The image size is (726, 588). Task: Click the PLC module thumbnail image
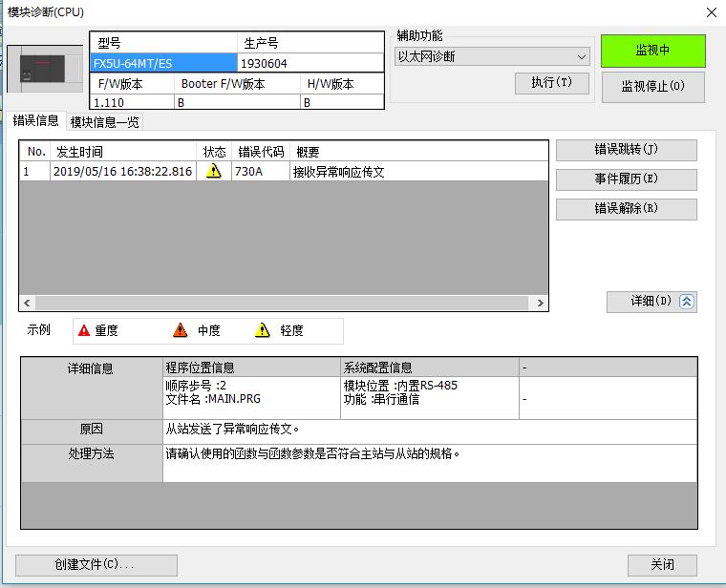point(45,69)
